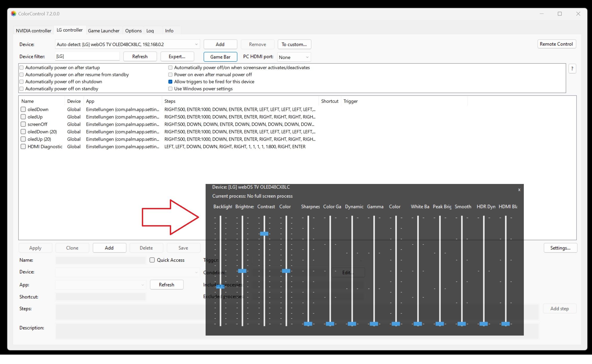Click the Steps column header
The height and width of the screenshot is (364, 592).
point(240,101)
